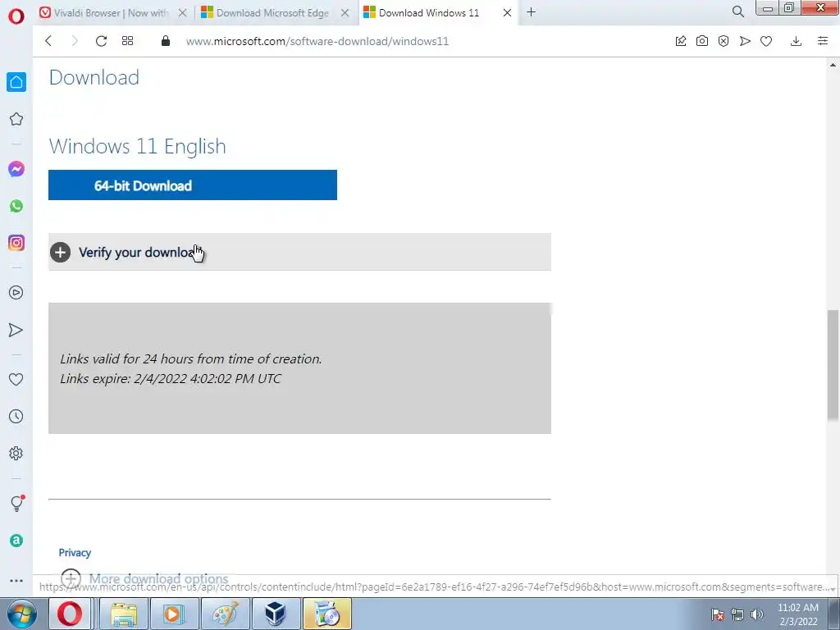840x630 pixels.
Task: Open a new tab with plus
Action: click(531, 12)
